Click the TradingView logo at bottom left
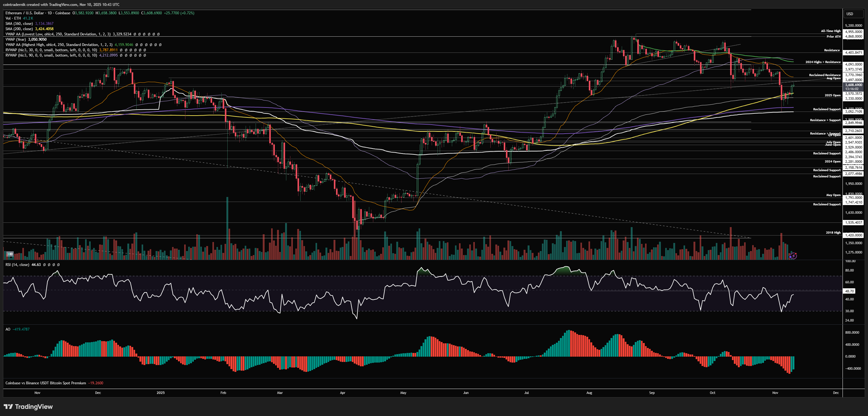This screenshot has height=416, width=868. pyautogui.click(x=28, y=407)
